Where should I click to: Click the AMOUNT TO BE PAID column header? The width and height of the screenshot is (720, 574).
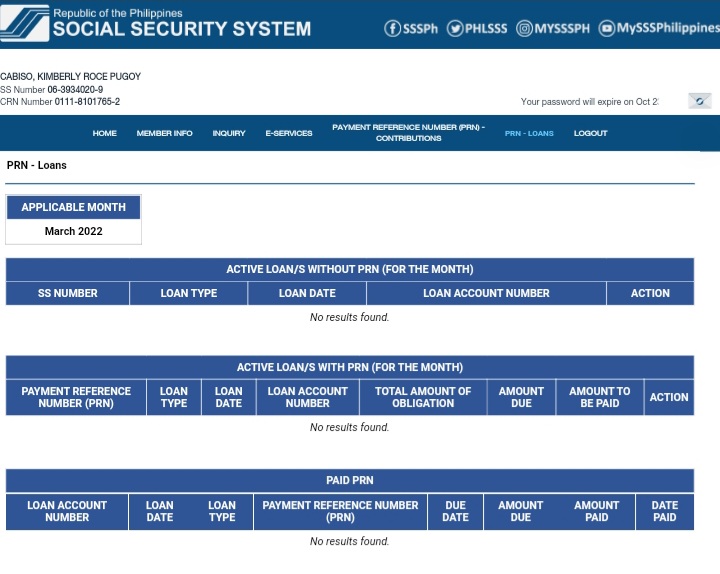point(599,397)
